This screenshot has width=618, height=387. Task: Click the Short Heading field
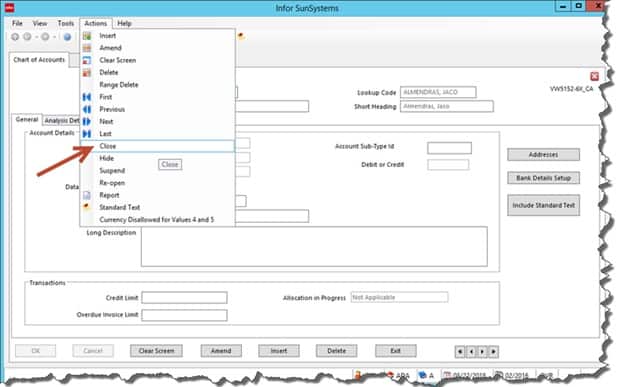point(447,106)
